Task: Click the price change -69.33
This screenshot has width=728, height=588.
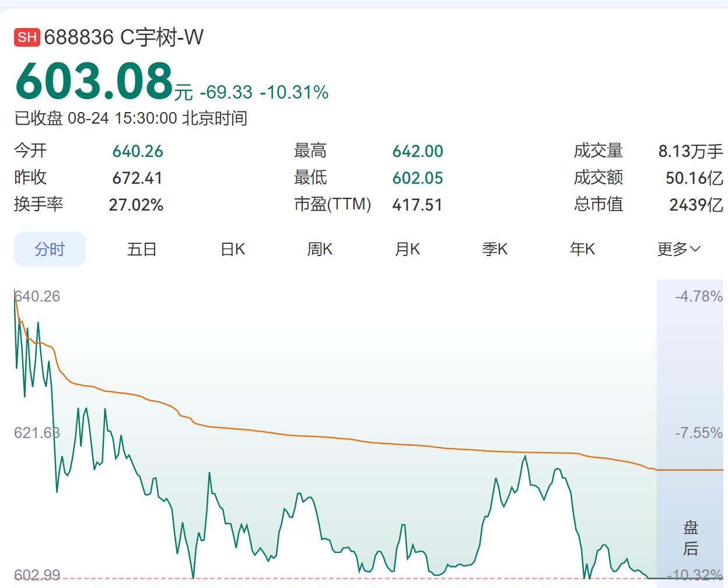Action: pyautogui.click(x=226, y=92)
